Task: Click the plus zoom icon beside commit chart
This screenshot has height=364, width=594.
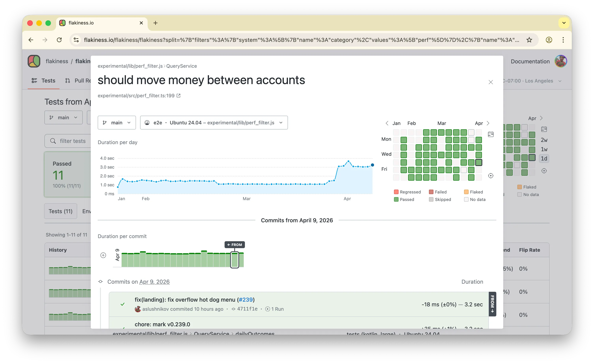Action: coord(103,255)
